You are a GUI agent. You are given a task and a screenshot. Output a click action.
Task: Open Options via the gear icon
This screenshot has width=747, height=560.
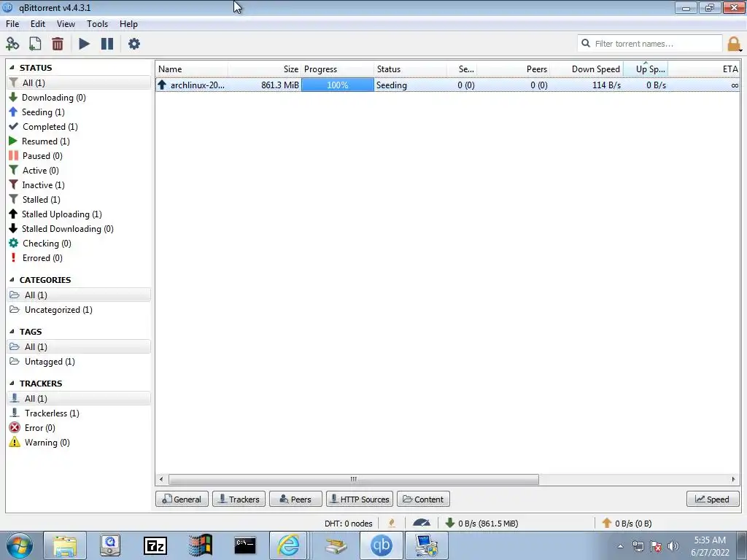[x=134, y=44]
